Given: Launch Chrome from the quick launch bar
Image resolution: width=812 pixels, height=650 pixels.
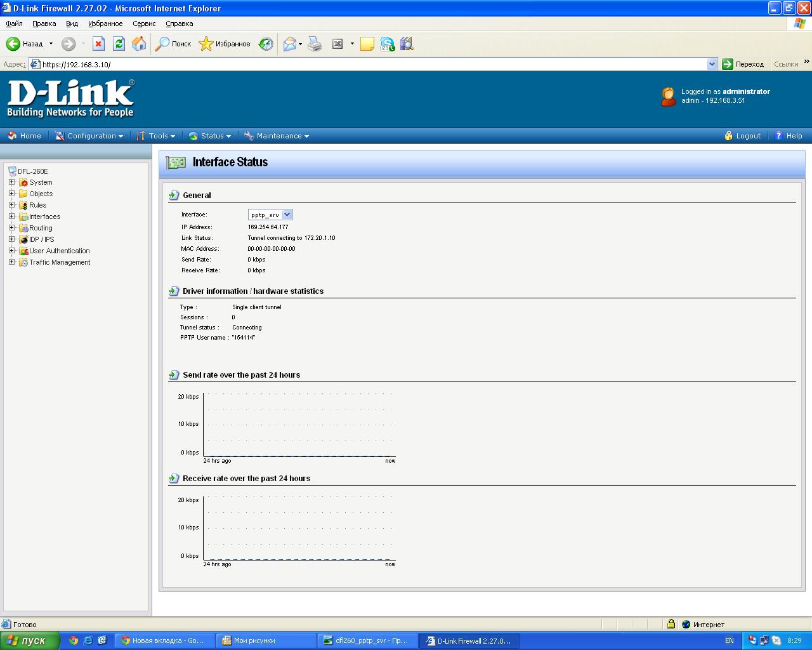Looking at the screenshot, I should tap(74, 640).
